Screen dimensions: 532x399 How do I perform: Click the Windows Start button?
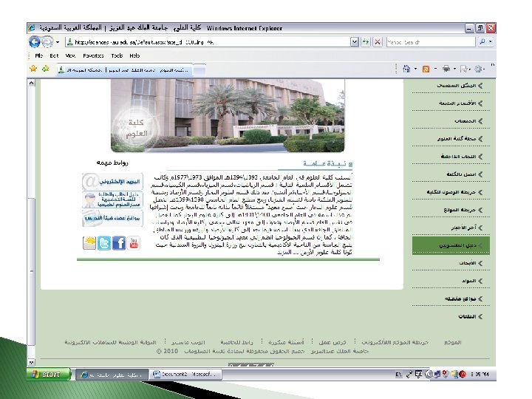[49, 374]
